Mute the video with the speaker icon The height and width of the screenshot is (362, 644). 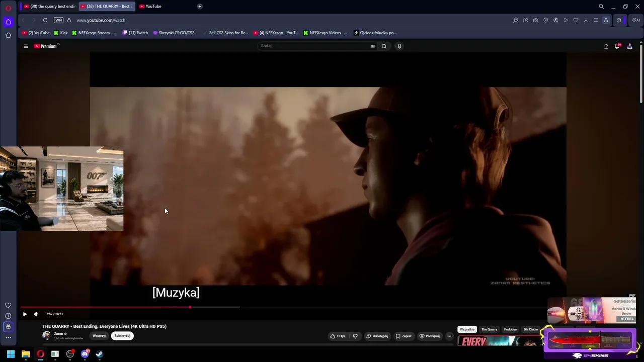36,314
